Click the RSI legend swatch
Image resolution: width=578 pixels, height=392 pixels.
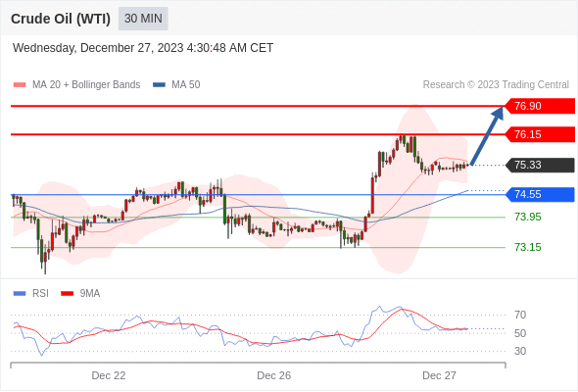pyautogui.click(x=20, y=294)
